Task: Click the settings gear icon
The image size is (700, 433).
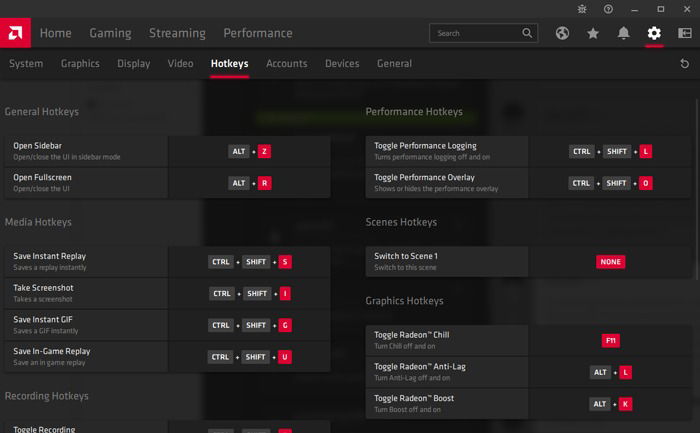Action: (654, 33)
